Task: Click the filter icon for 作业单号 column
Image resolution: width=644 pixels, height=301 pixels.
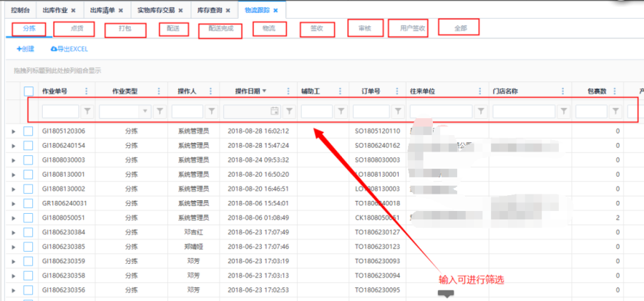Action: [x=87, y=112]
